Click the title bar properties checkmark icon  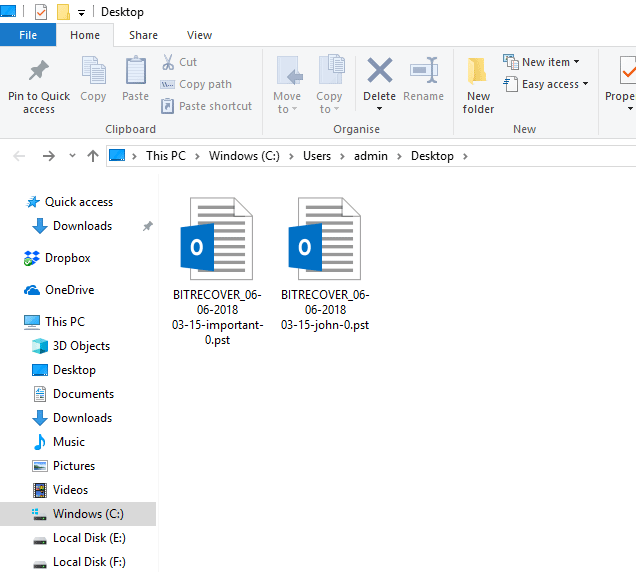click(41, 12)
